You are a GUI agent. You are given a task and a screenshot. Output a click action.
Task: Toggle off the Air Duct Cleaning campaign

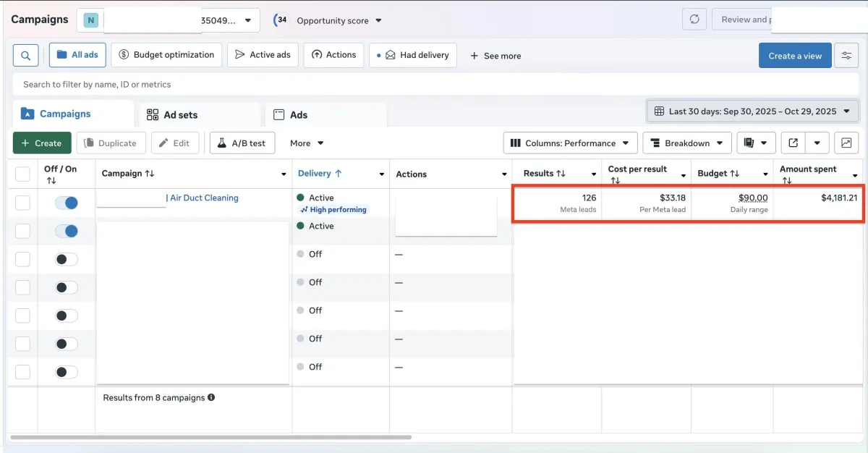[67, 203]
